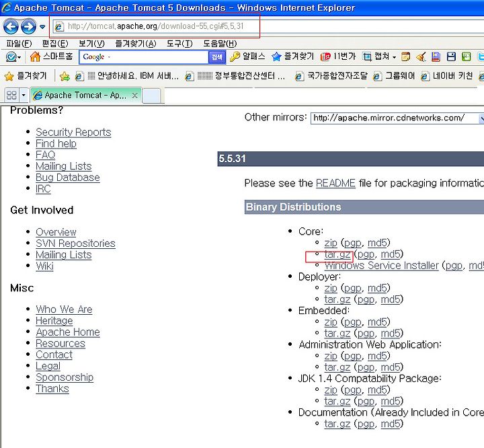Open the 그룹웨어 bookmark

[x=393, y=76]
